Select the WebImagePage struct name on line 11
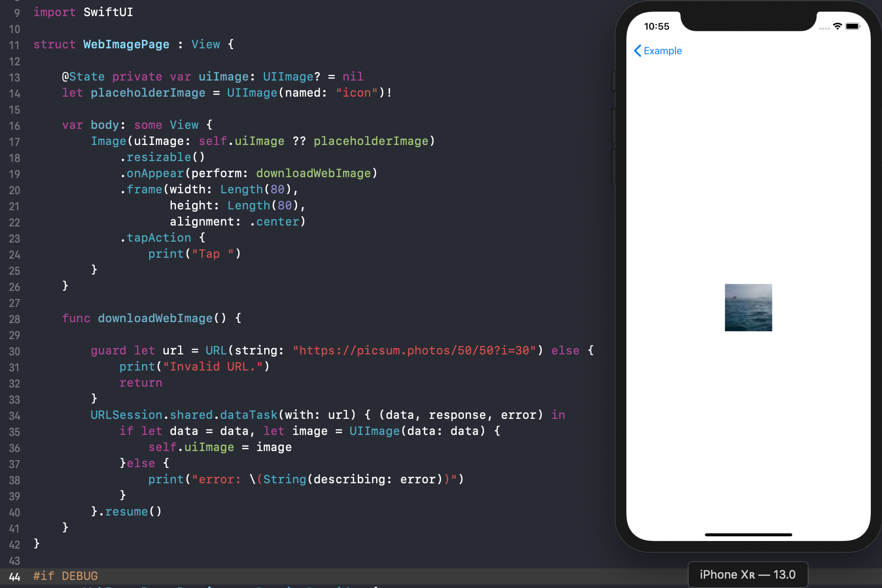Viewport: 882px width, 588px height. coord(126,44)
